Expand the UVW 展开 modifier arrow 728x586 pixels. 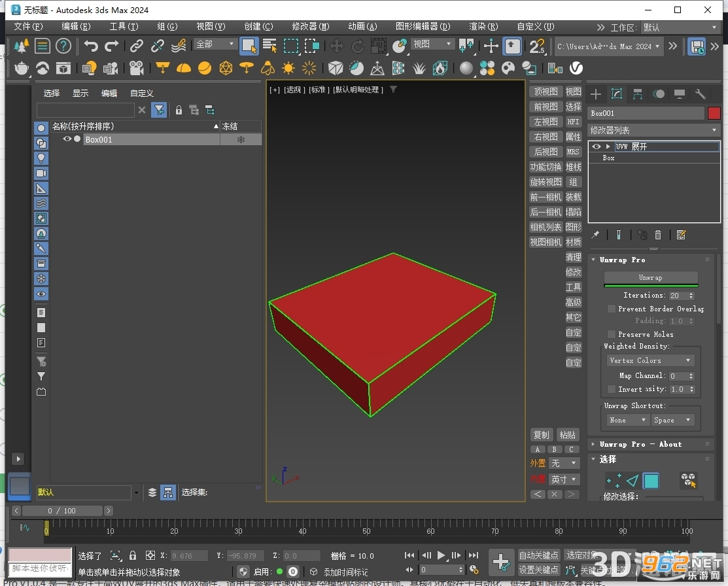click(x=608, y=146)
